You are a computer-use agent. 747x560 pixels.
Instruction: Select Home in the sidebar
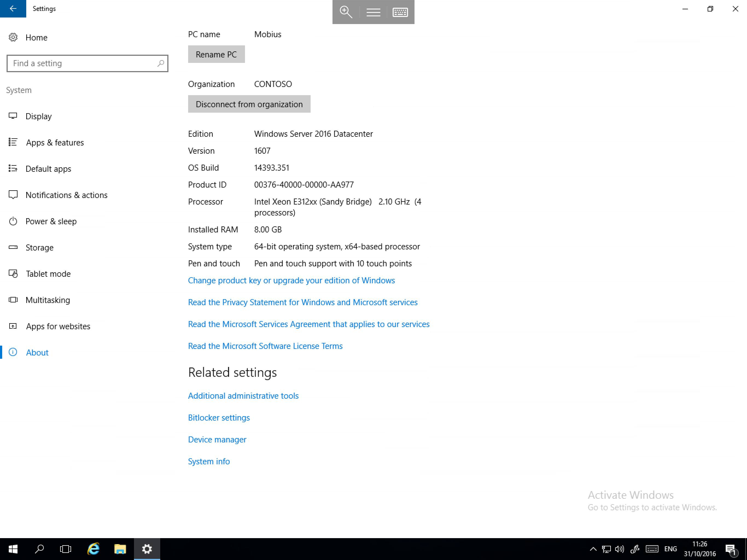(x=36, y=37)
